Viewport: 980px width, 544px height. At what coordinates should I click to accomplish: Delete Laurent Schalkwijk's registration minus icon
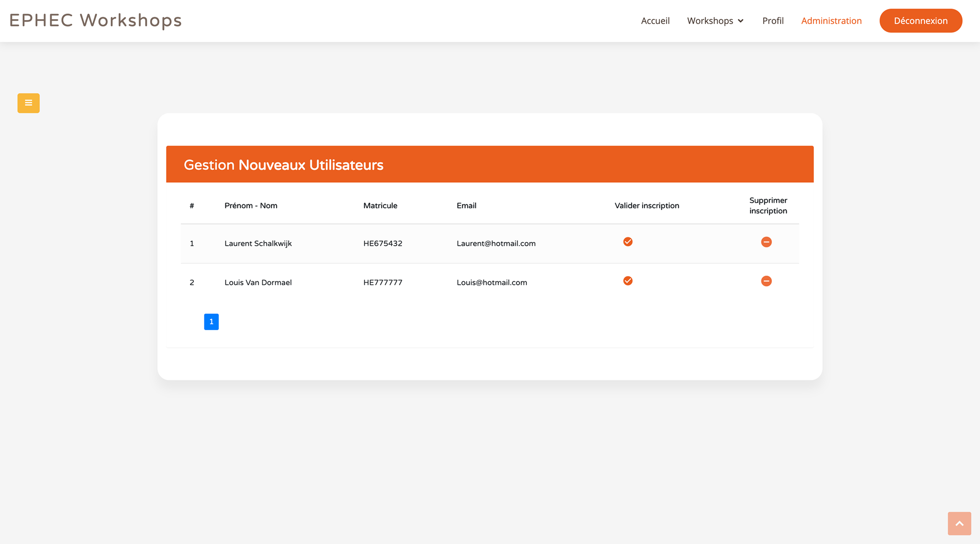tap(766, 242)
